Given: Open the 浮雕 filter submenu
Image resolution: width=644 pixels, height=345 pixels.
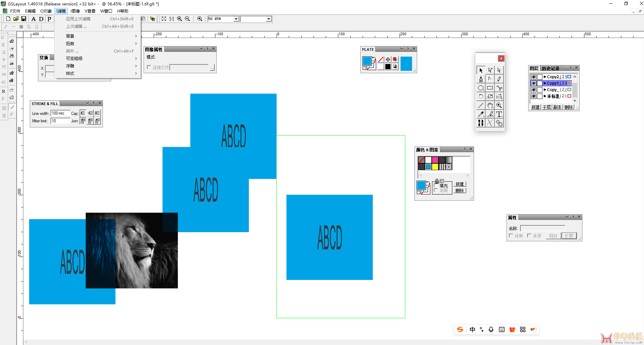Looking at the screenshot, I should click(98, 66).
